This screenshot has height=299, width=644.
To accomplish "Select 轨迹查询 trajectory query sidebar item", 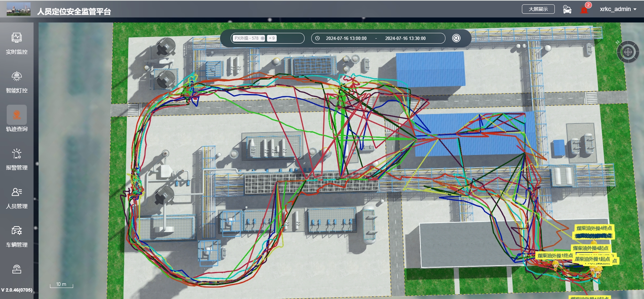I will (x=16, y=119).
